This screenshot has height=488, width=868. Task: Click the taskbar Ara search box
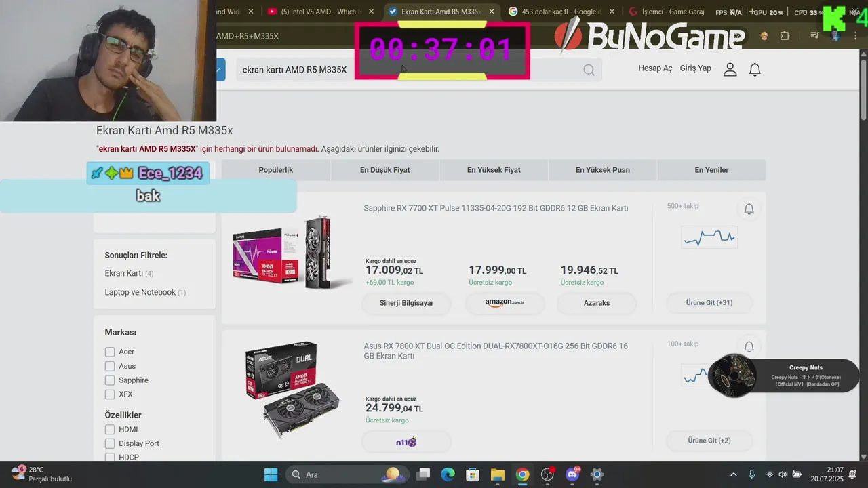click(347, 474)
